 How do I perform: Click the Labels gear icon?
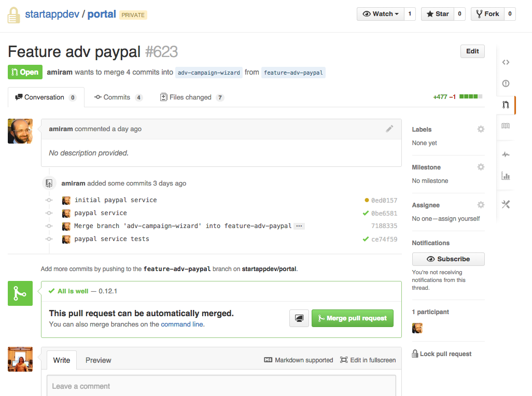(481, 129)
